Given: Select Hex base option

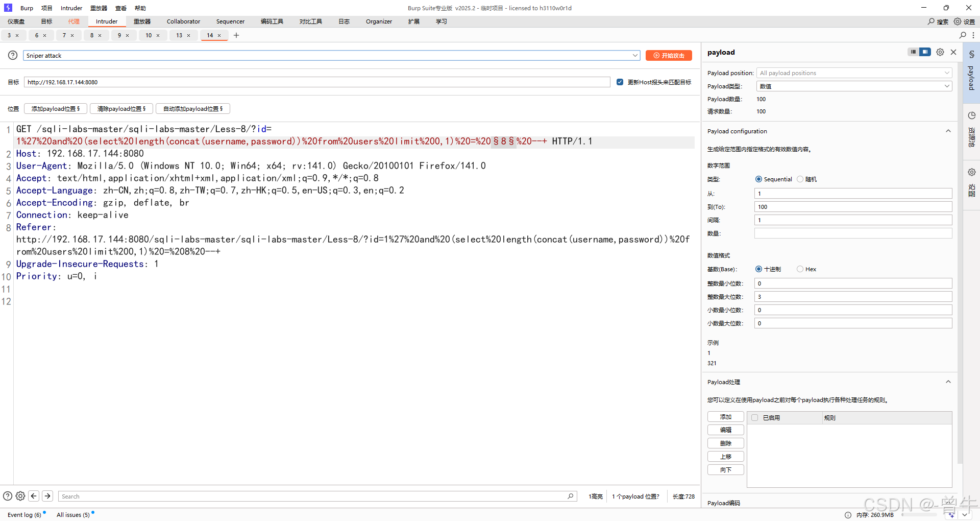Looking at the screenshot, I should [800, 269].
